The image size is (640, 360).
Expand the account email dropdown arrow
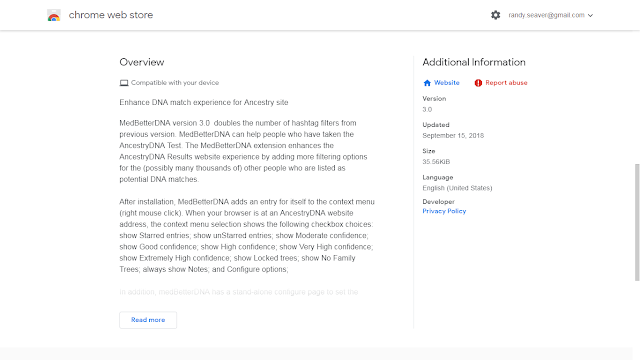tap(590, 16)
